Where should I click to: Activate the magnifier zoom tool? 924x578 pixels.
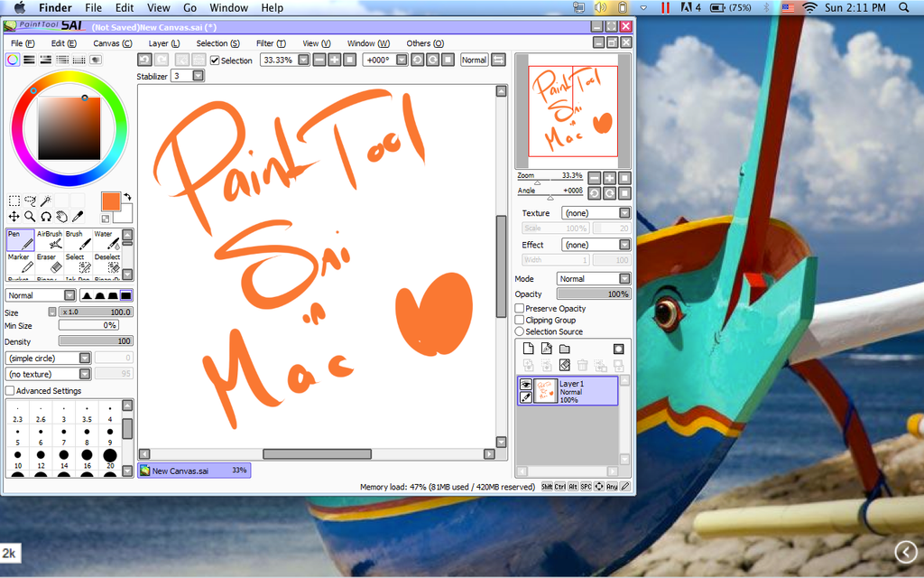[30, 217]
